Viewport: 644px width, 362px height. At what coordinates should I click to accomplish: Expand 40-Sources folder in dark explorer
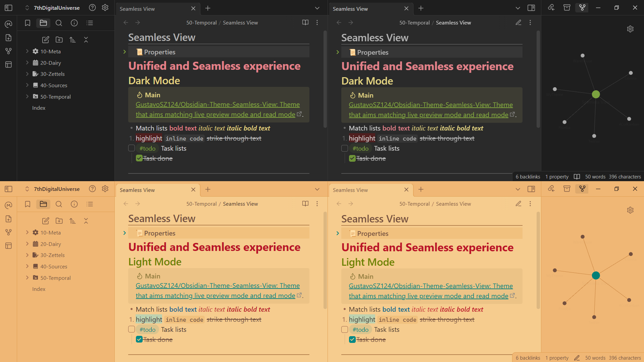(x=27, y=85)
